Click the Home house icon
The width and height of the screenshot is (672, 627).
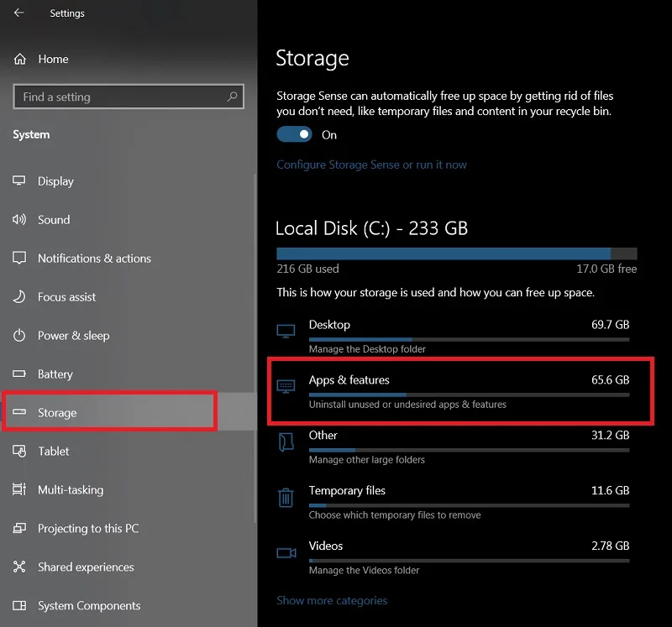(x=19, y=59)
